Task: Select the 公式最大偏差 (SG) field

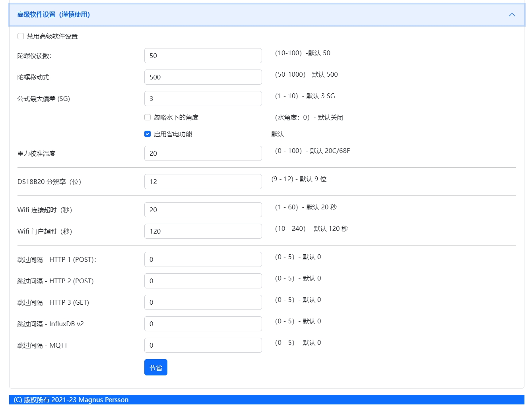Action: (x=203, y=99)
